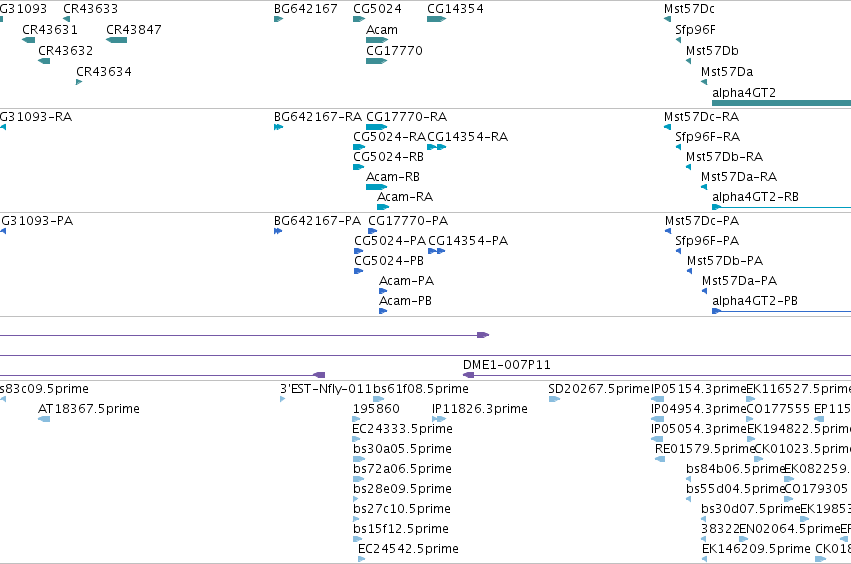Click transcript Mst57Db-RA
Image resolution: width=851 pixels, height=564 pixels.
724,157
